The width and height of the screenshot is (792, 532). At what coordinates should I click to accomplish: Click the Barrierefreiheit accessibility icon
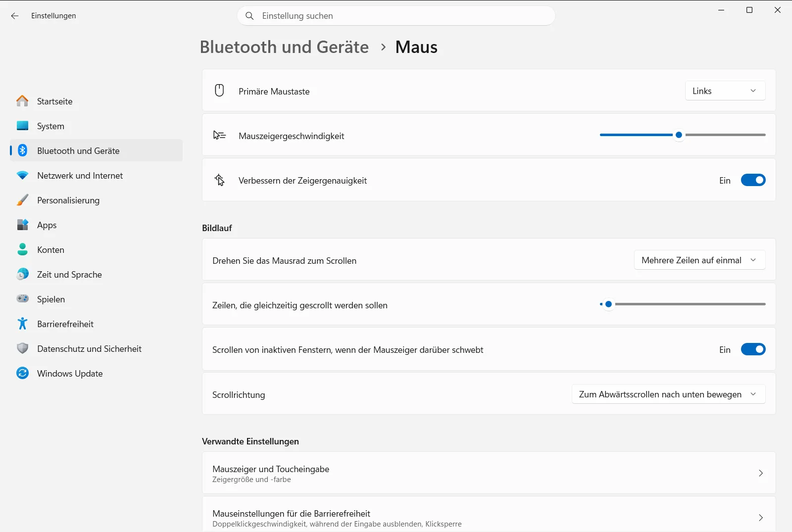pyautogui.click(x=22, y=324)
